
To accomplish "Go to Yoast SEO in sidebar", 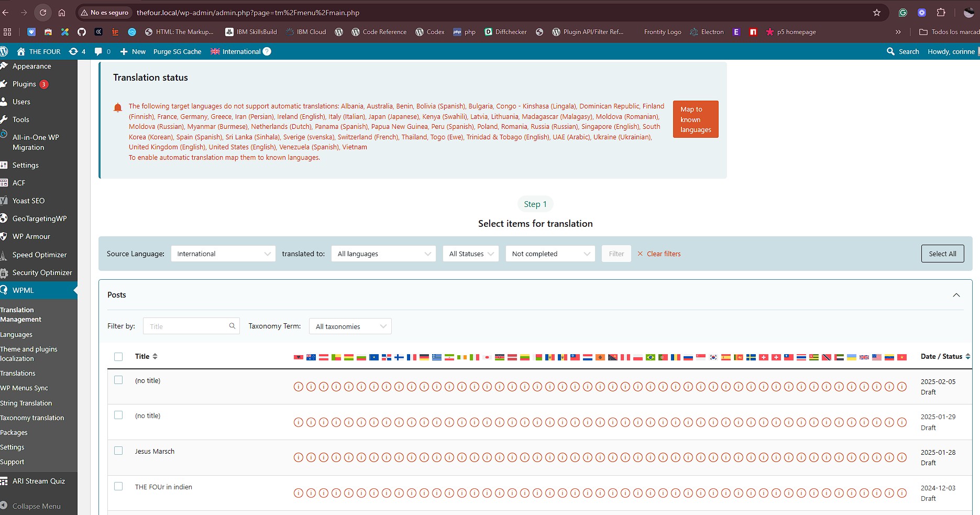I will [28, 201].
